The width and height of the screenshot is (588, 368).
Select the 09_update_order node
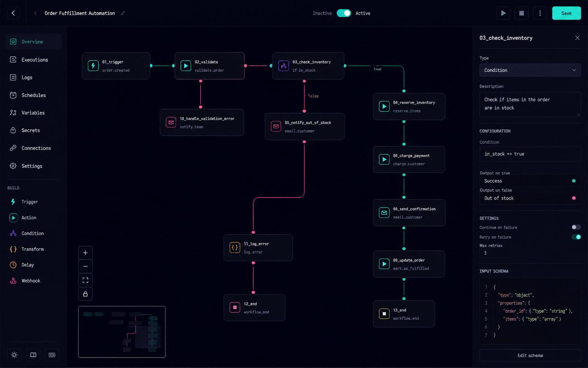409,264
